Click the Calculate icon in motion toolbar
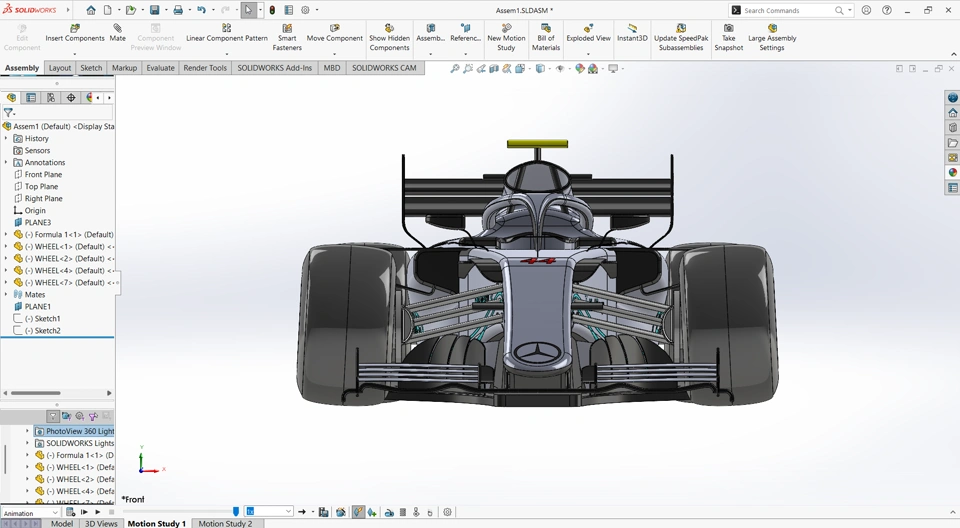The width and height of the screenshot is (960, 528). tap(70, 511)
